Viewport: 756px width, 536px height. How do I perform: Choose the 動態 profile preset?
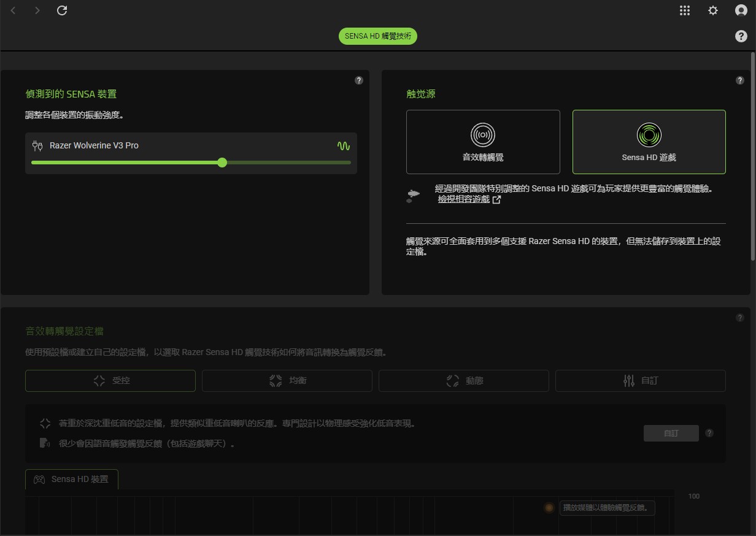click(464, 381)
